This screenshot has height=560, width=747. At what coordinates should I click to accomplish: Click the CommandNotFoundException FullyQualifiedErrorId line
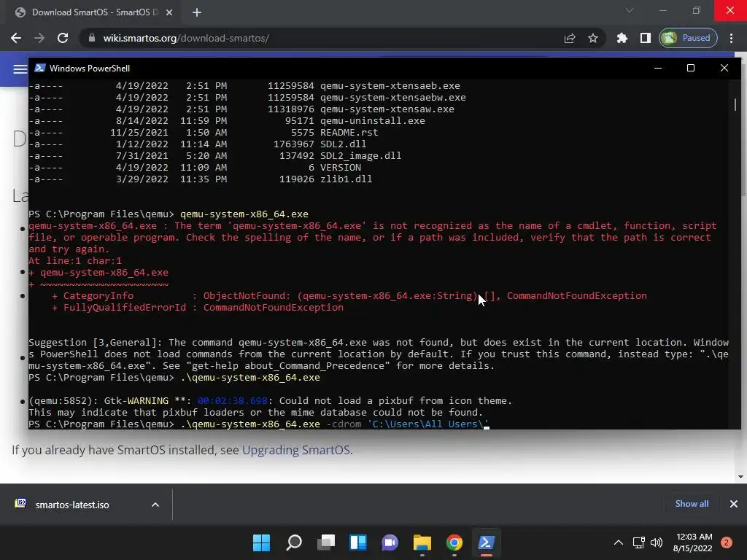197,308
